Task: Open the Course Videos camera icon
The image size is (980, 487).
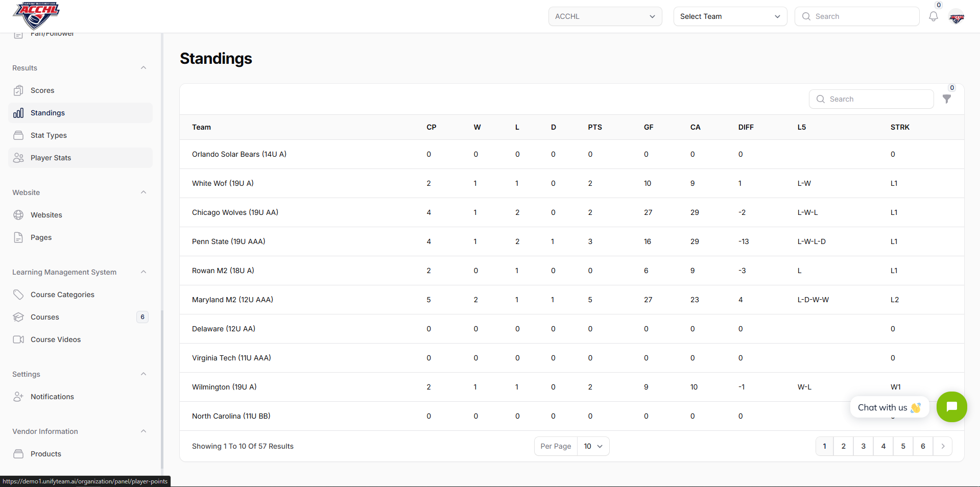Action: [19, 339]
